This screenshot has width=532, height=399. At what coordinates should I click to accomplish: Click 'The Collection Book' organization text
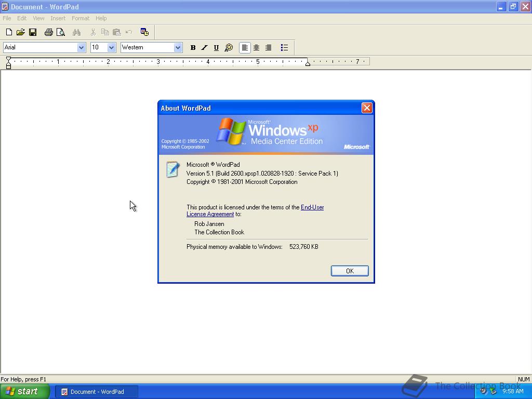pyautogui.click(x=219, y=232)
